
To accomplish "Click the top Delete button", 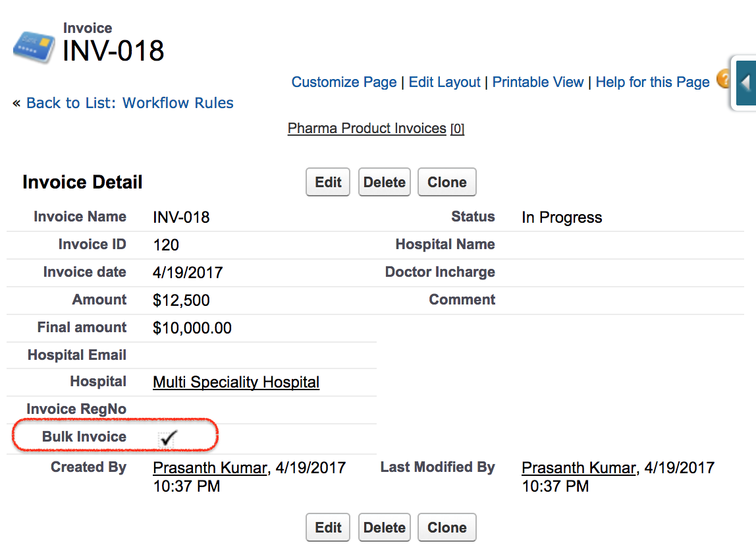I will [385, 182].
